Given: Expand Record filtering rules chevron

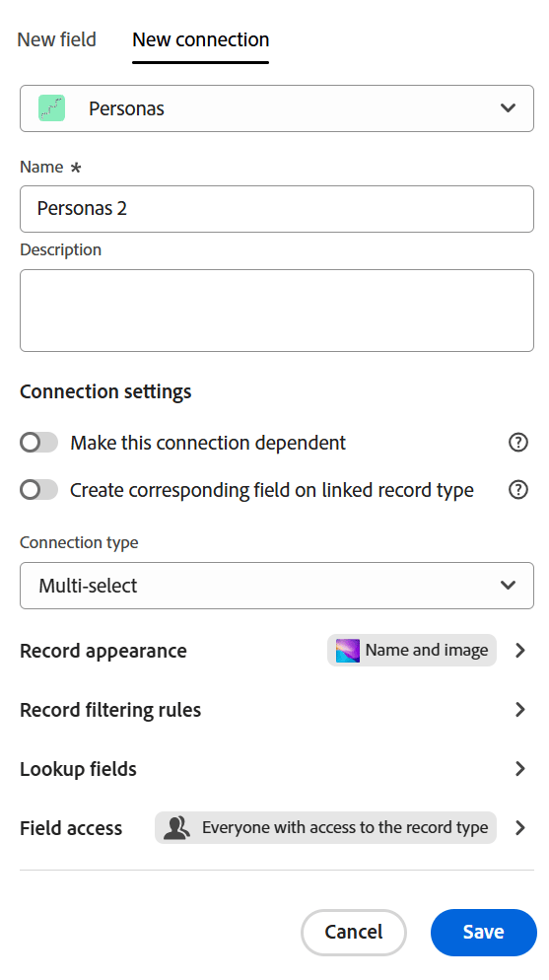Looking at the screenshot, I should pyautogui.click(x=519, y=710).
